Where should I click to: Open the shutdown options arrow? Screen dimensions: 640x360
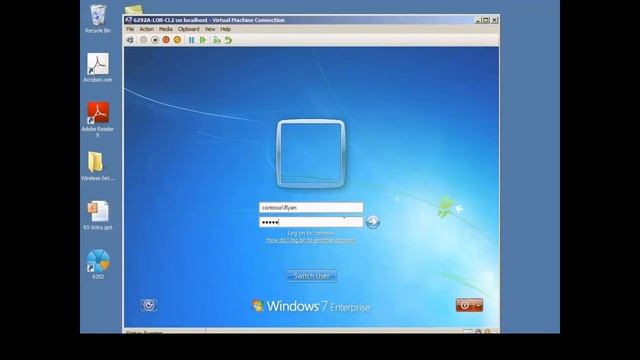(x=478, y=305)
